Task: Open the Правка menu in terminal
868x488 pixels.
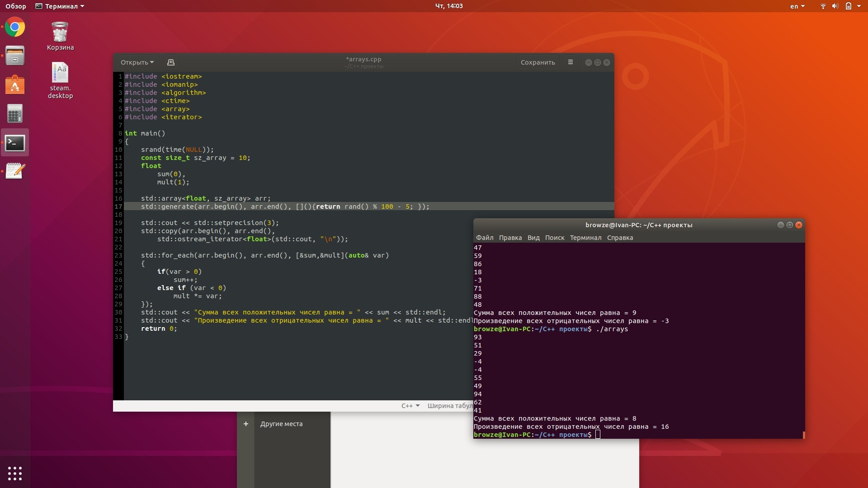Action: point(510,238)
